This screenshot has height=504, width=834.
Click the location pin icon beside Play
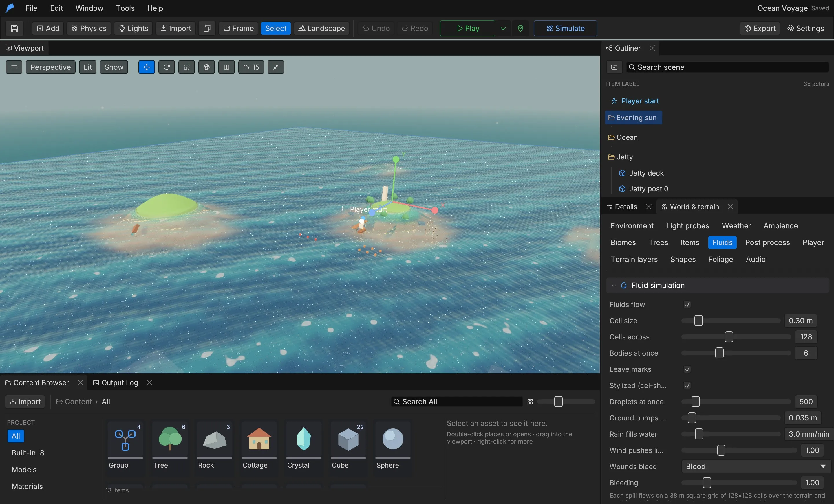tap(520, 28)
